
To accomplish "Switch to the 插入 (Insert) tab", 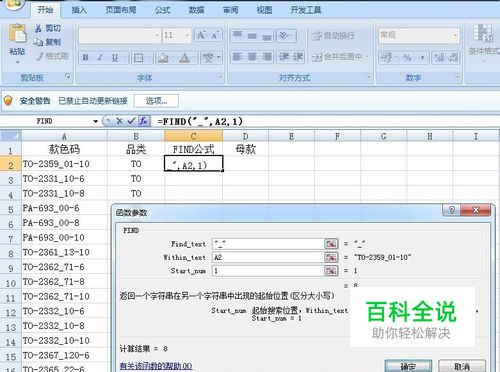I will (x=79, y=10).
